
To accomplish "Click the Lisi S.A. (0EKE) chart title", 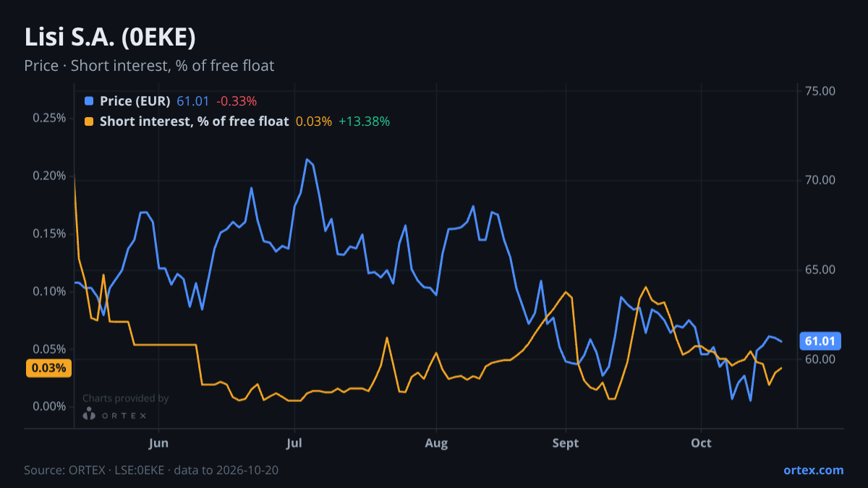I will coord(110,37).
